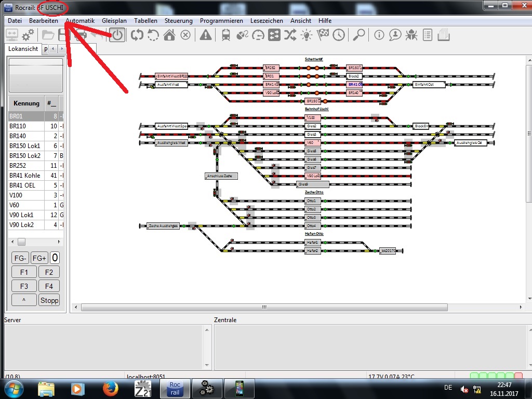Click the loco list horizontal scrollbar thumb
The width and height of the screenshot is (532, 399).
click(21, 242)
